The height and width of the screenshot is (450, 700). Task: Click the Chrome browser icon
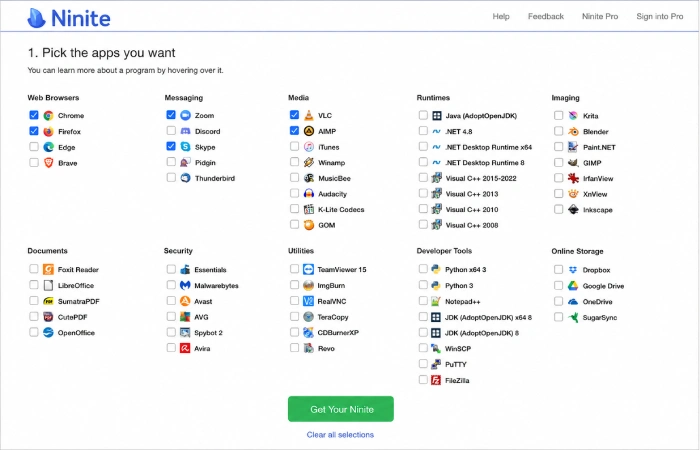[x=48, y=116]
